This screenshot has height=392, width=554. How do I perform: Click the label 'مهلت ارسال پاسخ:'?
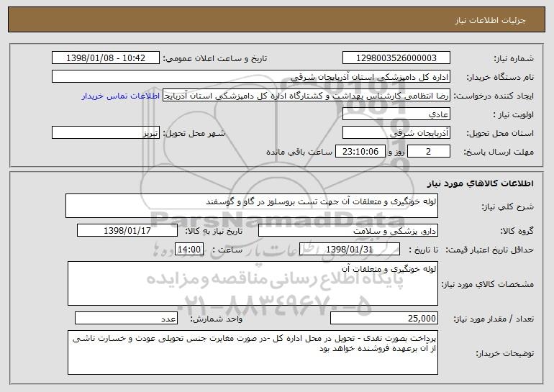[499, 152]
